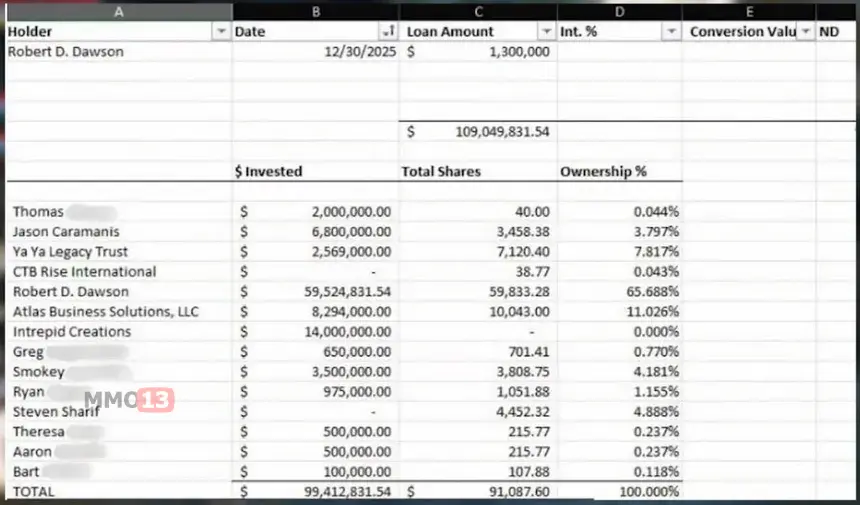Screen dimensions: 860x505
Task: Click the Steven Sharif name cell
Action: coord(56,412)
